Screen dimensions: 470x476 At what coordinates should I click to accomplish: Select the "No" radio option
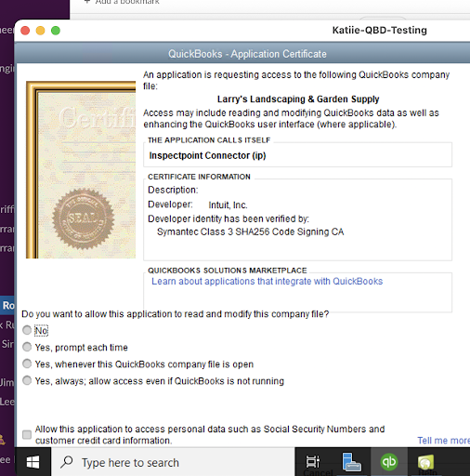[x=27, y=330]
